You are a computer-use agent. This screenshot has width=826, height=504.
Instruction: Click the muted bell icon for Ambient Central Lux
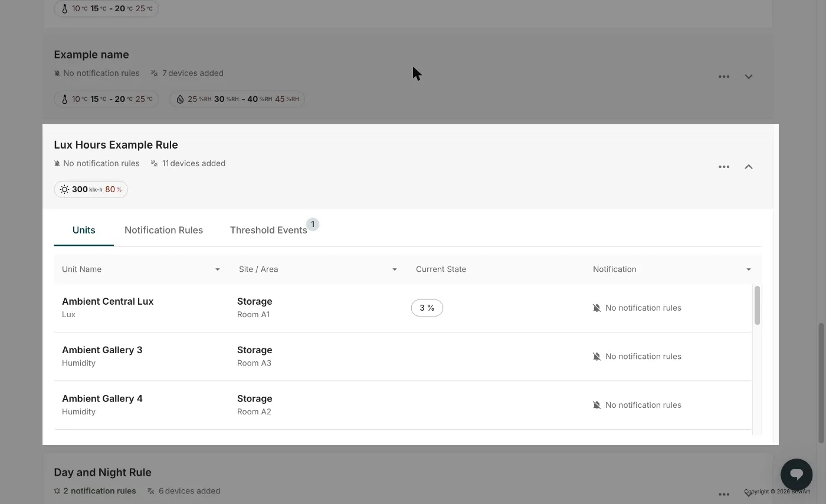[596, 308]
